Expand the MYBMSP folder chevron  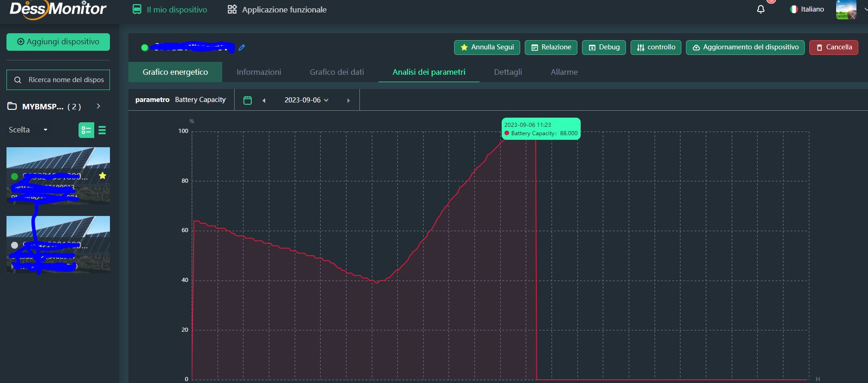click(98, 106)
